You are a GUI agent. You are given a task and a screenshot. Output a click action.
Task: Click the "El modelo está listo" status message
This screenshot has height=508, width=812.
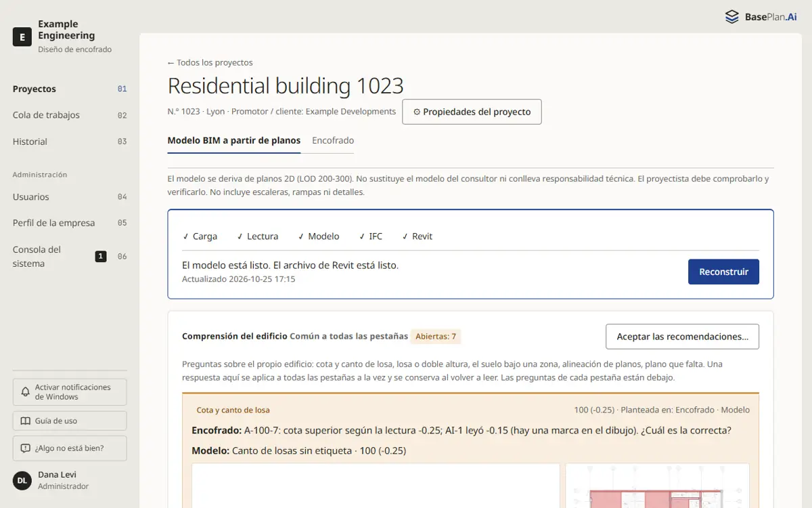290,265
